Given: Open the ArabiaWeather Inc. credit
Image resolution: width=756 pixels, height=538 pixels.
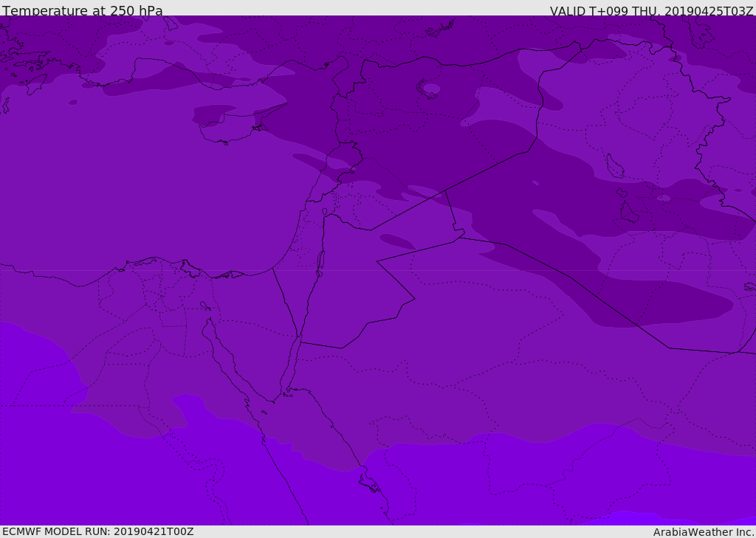Looking at the screenshot, I should tap(704, 532).
